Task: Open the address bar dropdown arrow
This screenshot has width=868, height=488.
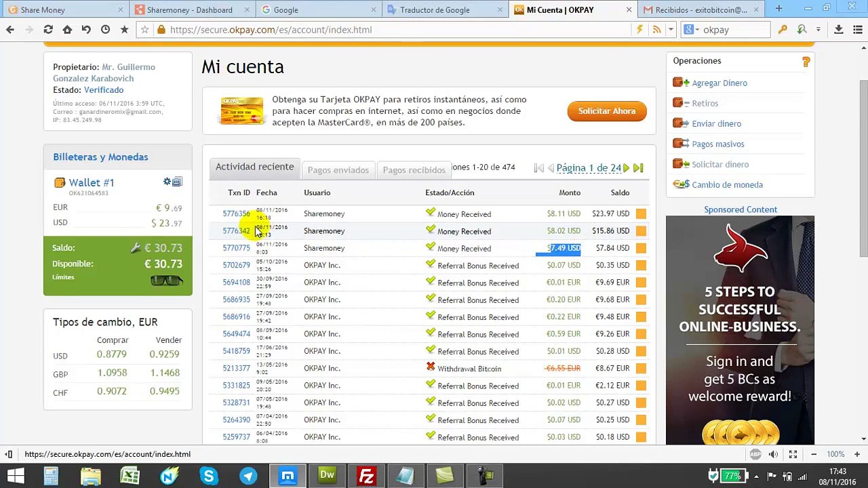Action: pos(671,30)
